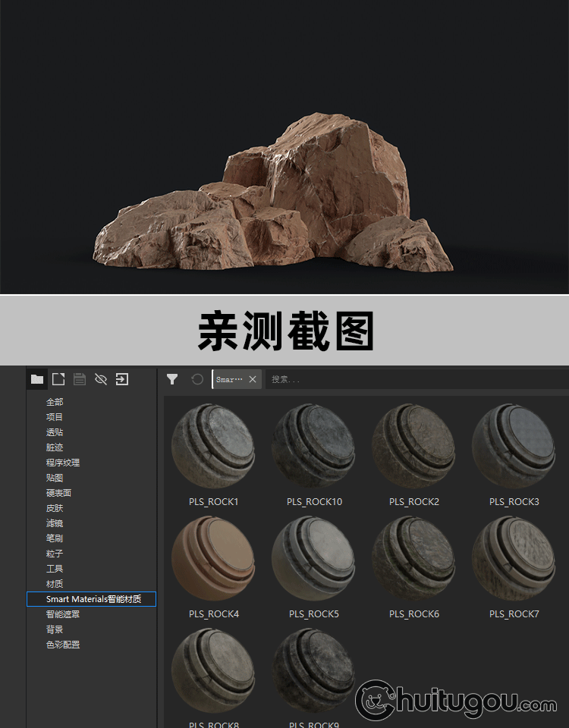Choose the 笔刷 category
This screenshot has width=569, height=728.
[55, 538]
